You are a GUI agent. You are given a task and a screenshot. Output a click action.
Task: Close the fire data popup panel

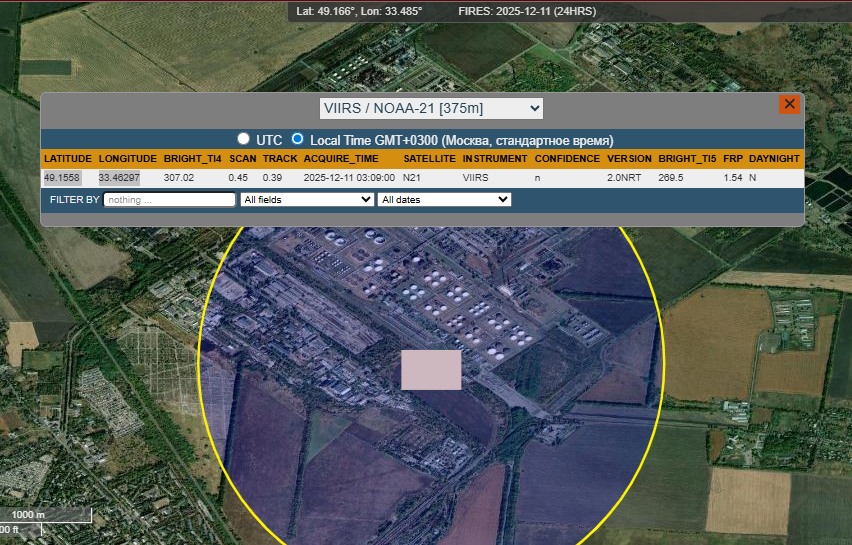point(789,104)
